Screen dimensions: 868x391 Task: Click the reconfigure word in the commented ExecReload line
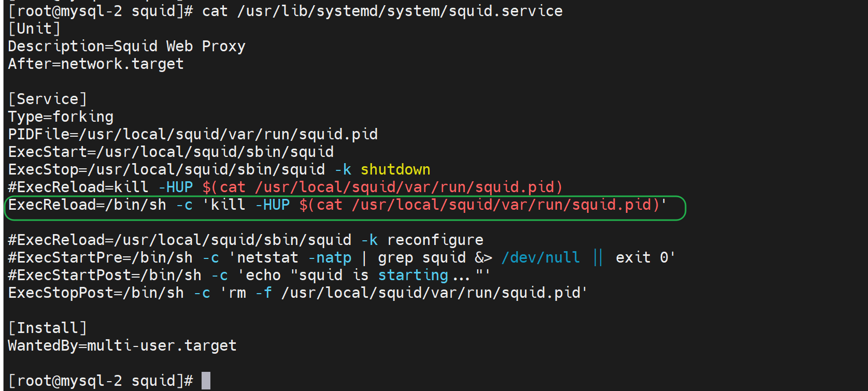click(435, 240)
